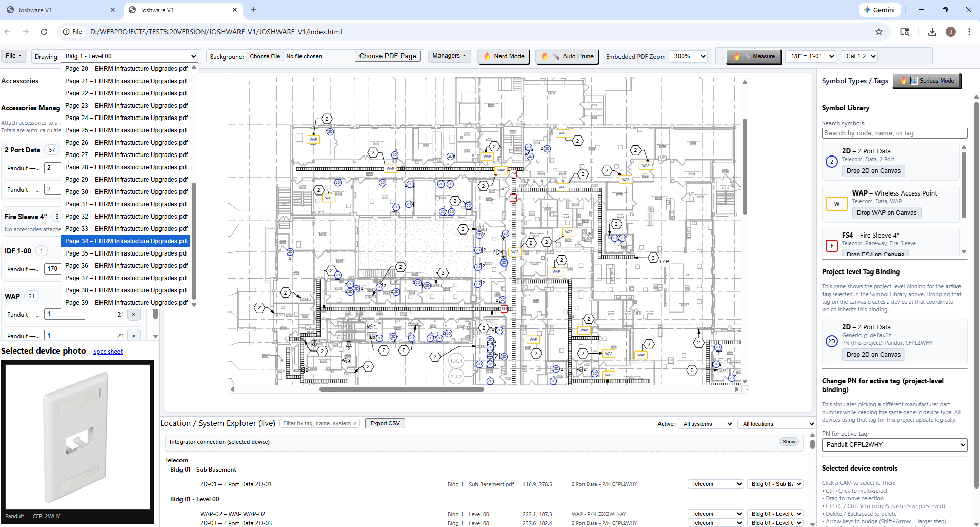
Task: Click the WAP Wireless Access Point symbol icon
Action: click(836, 203)
